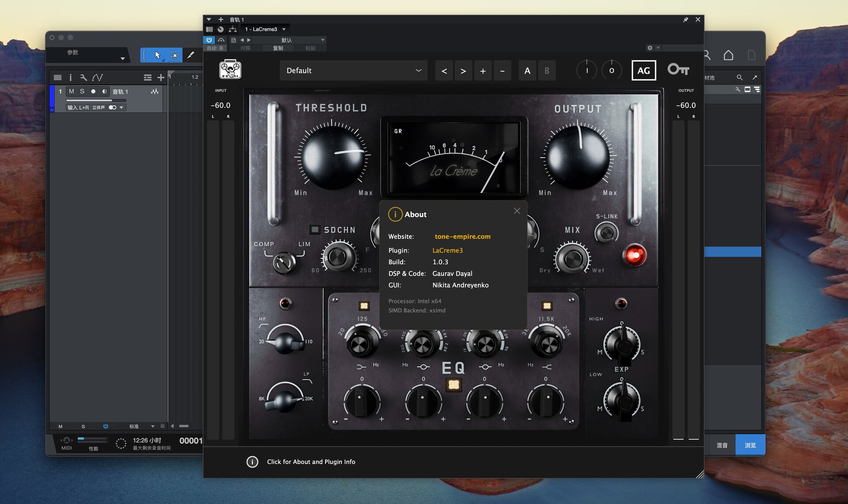Click the home icon at top right
The image size is (848, 504).
[x=728, y=55]
